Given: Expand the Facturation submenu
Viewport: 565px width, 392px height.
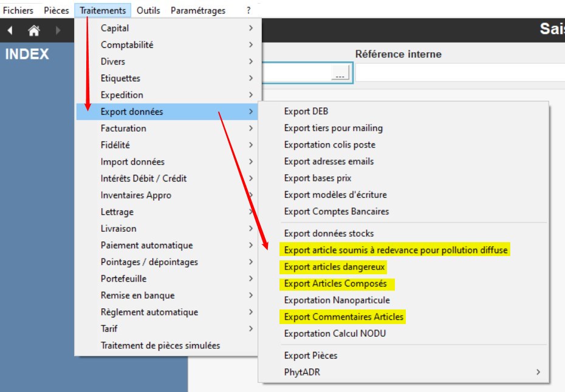Looking at the screenshot, I should pyautogui.click(x=123, y=129).
